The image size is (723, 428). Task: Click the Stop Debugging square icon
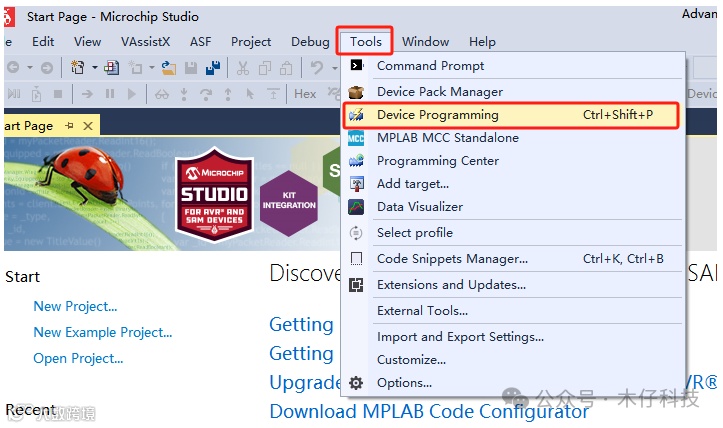coord(58,94)
